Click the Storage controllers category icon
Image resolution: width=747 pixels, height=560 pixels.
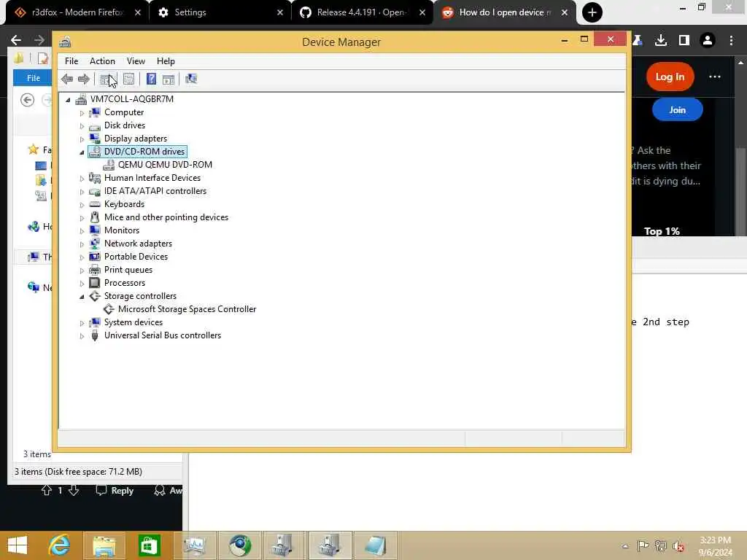(95, 296)
